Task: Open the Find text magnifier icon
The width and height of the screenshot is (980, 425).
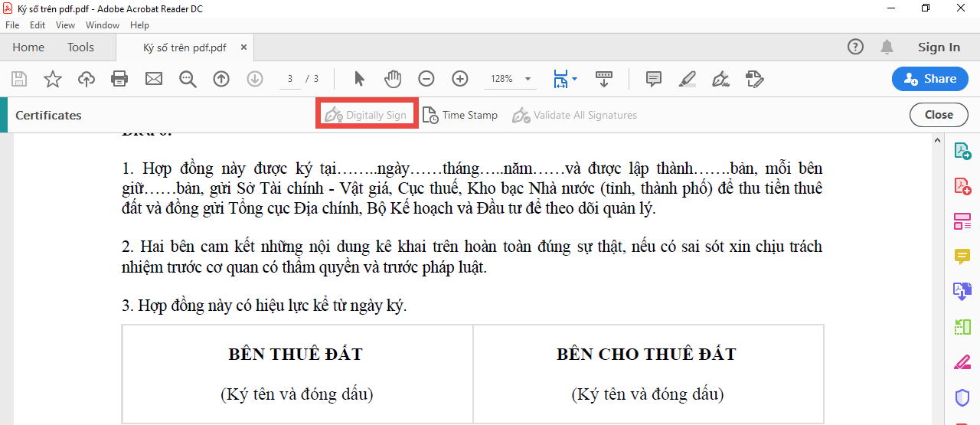Action: point(188,79)
